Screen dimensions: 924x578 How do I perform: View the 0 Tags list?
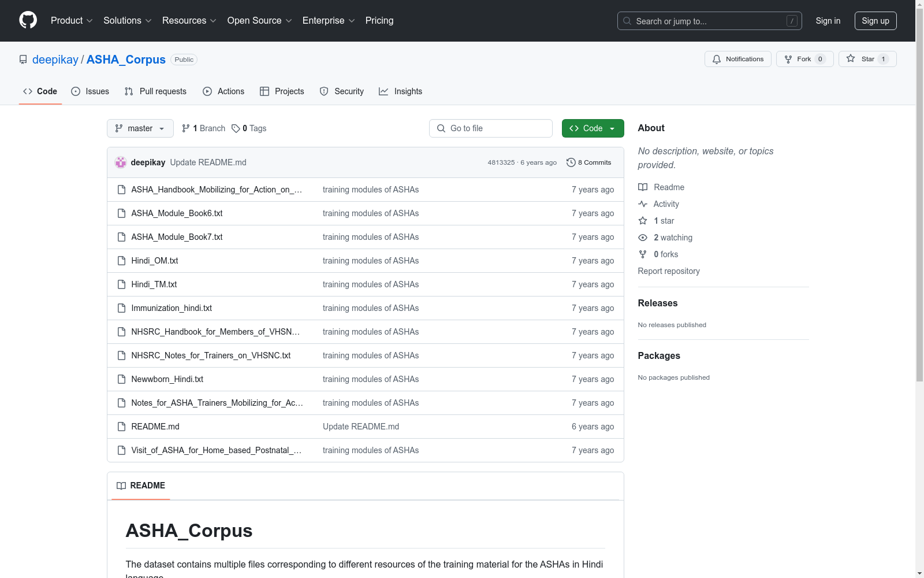(x=249, y=128)
